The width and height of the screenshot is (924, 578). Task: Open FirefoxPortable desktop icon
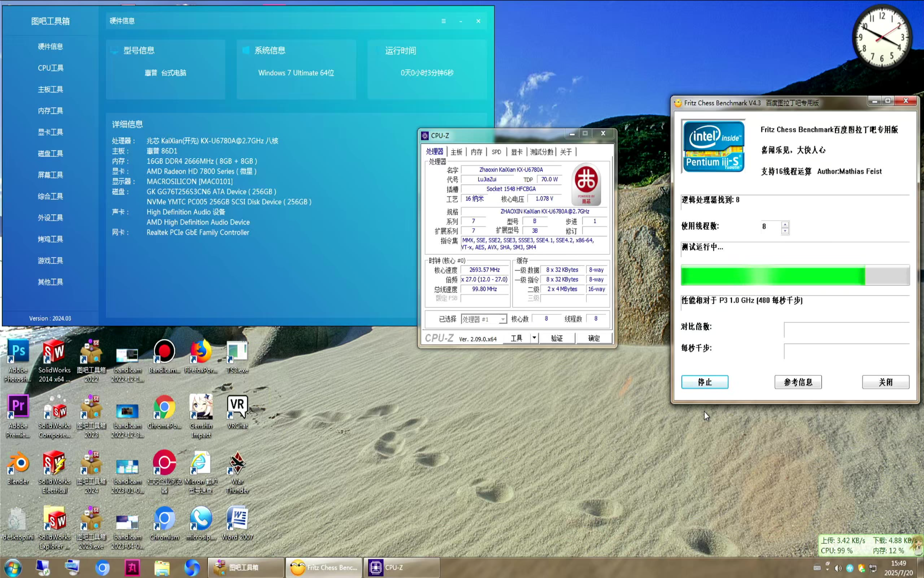tap(201, 356)
